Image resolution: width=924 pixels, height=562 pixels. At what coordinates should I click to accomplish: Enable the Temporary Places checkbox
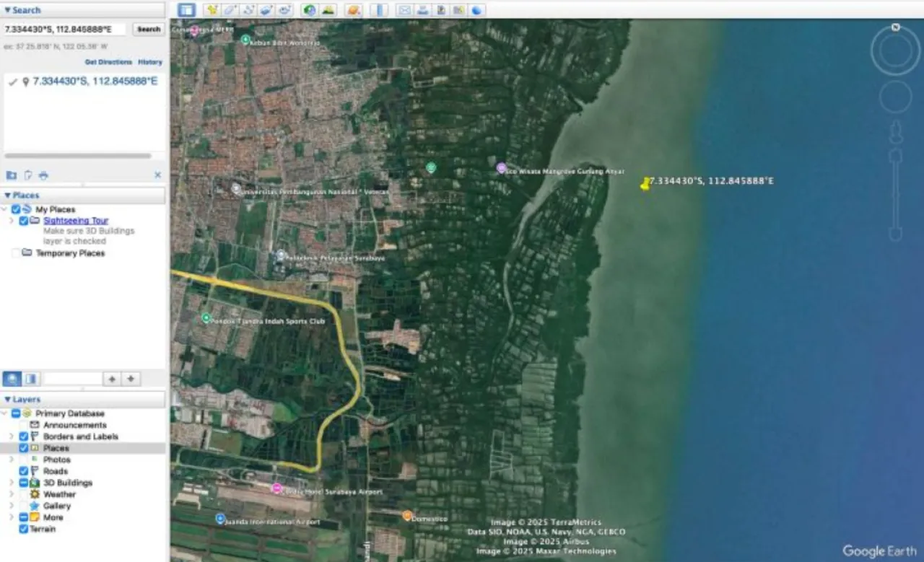pos(16,253)
